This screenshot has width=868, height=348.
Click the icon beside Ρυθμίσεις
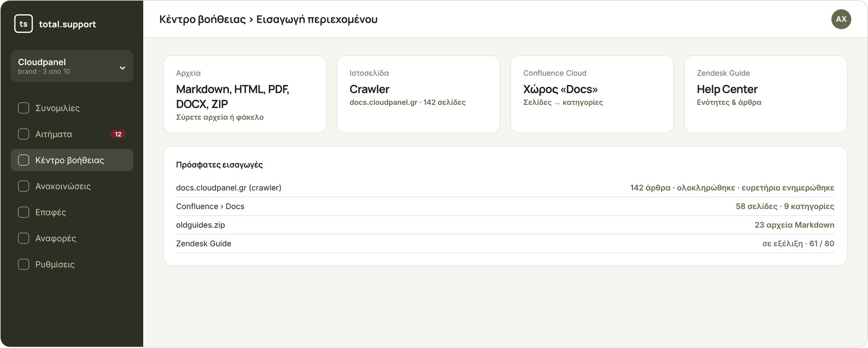click(x=24, y=264)
